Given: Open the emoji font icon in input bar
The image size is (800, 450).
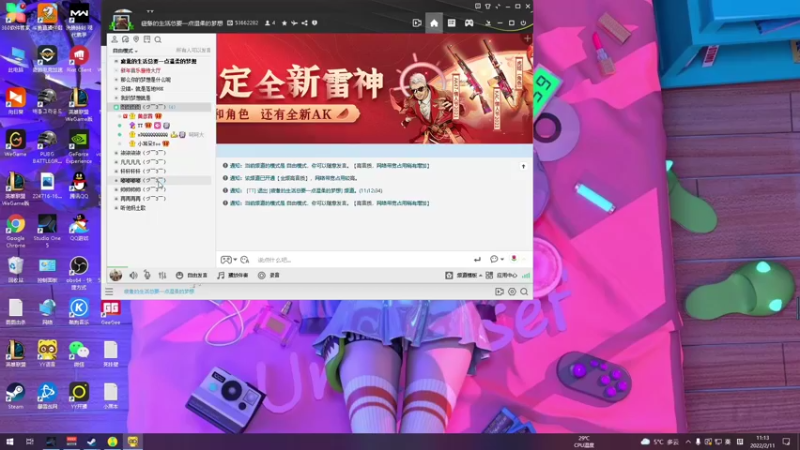Looking at the screenshot, I should [x=245, y=260].
